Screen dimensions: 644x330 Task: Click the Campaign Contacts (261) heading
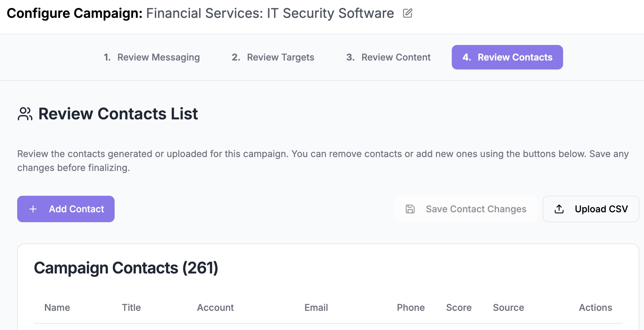click(126, 268)
